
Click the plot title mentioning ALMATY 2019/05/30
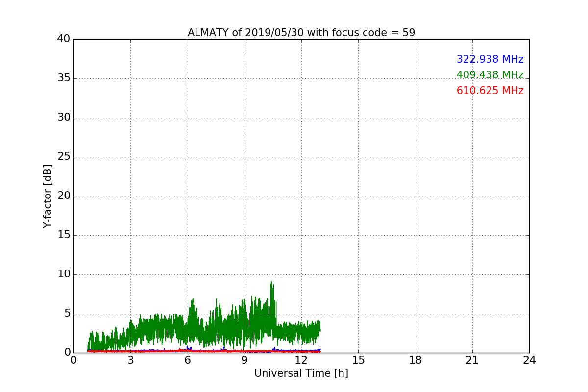pos(301,33)
